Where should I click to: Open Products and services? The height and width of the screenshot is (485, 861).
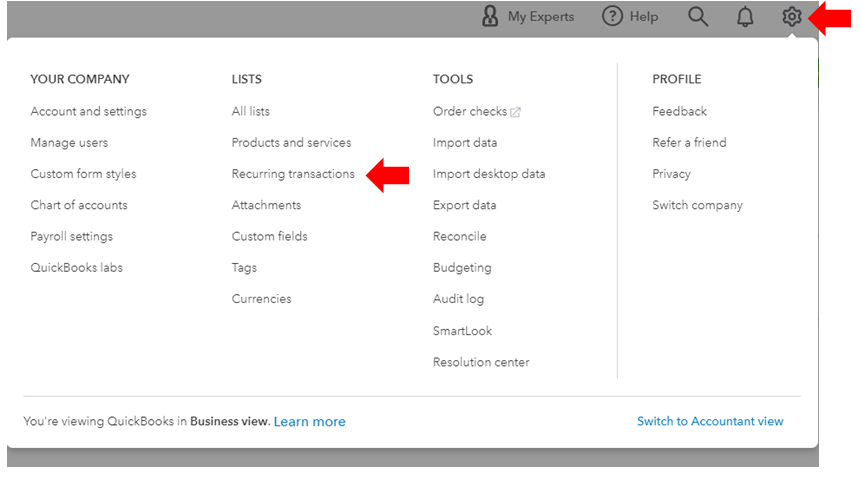click(291, 142)
